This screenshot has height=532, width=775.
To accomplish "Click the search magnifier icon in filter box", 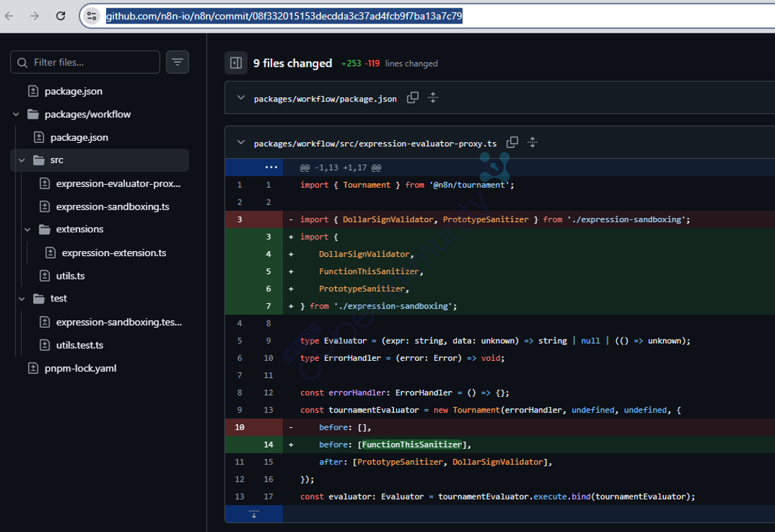I will 22,63.
